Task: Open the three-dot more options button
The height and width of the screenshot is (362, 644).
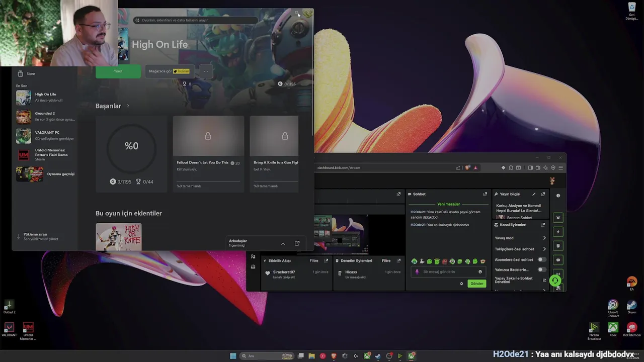Action: [206, 71]
